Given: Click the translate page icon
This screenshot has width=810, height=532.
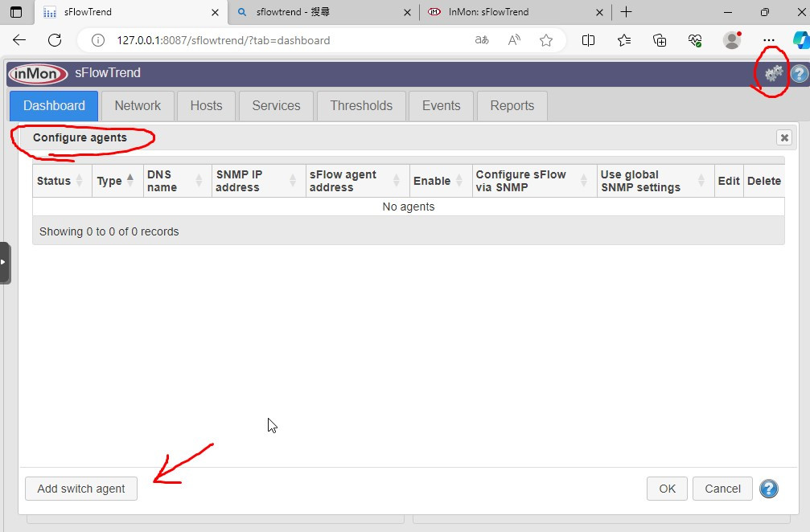Looking at the screenshot, I should [x=482, y=40].
